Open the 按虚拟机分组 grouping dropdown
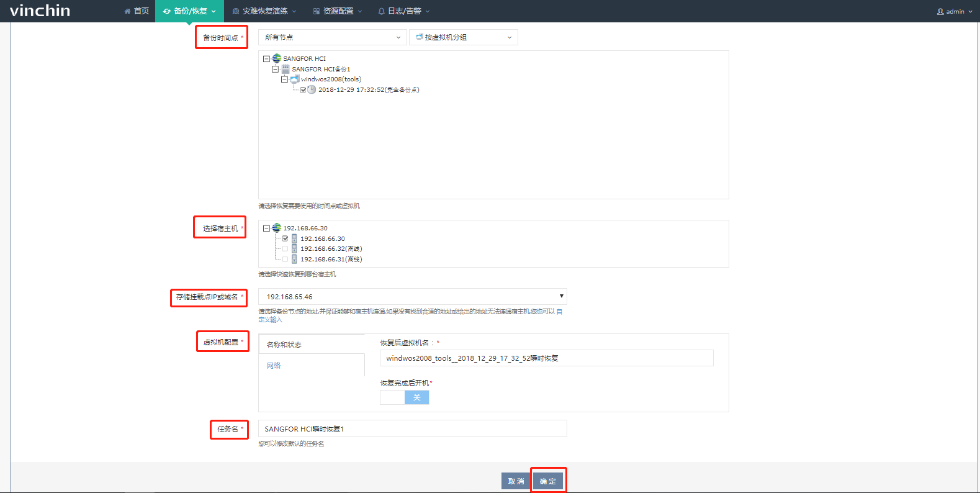 pyautogui.click(x=464, y=37)
